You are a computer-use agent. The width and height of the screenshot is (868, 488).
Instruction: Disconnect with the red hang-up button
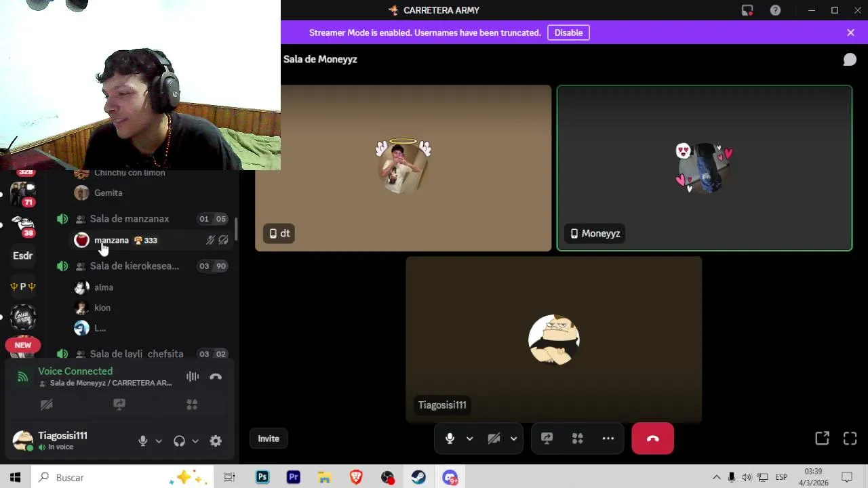pos(652,439)
